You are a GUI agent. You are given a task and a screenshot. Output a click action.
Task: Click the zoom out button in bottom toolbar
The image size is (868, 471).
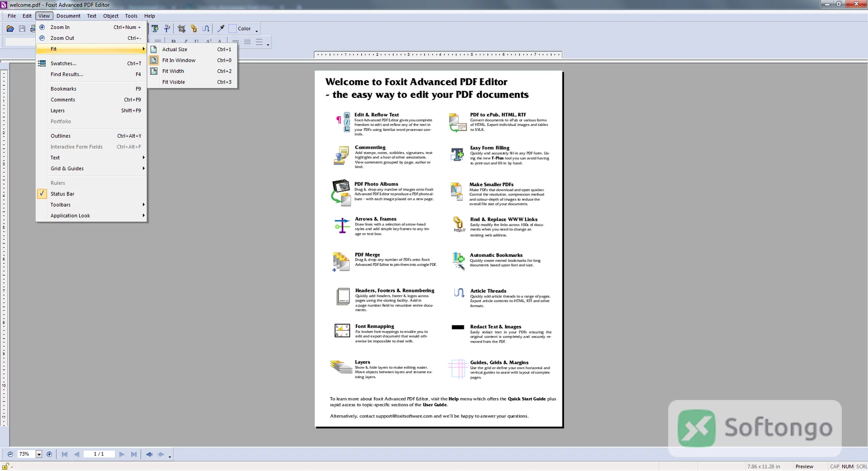10,454
